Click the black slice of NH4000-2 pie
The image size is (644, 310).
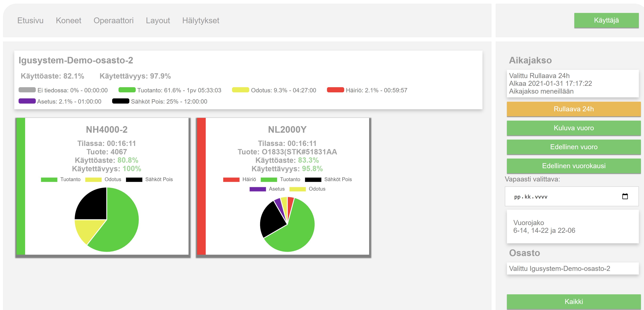[94, 205]
